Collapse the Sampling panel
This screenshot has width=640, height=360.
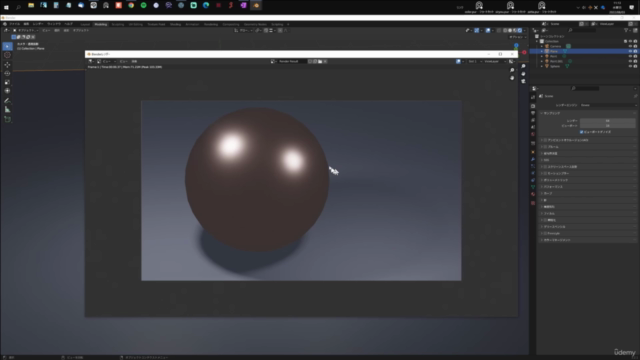542,113
